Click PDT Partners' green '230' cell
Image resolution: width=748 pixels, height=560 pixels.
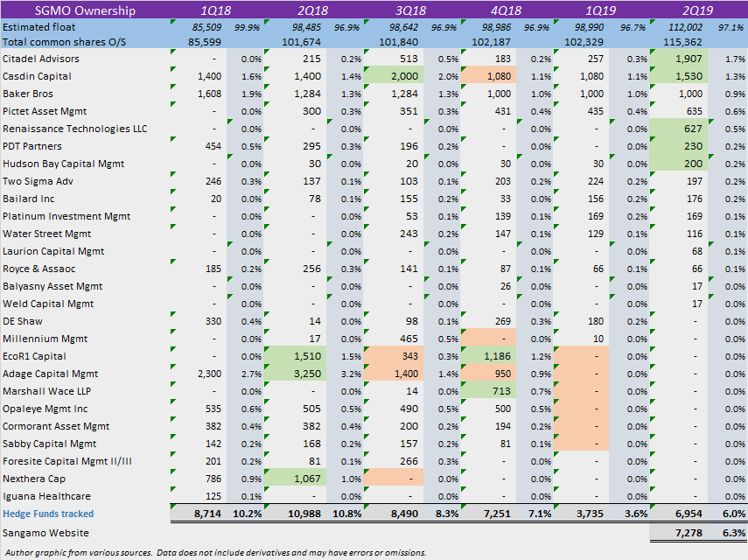pyautogui.click(x=679, y=146)
